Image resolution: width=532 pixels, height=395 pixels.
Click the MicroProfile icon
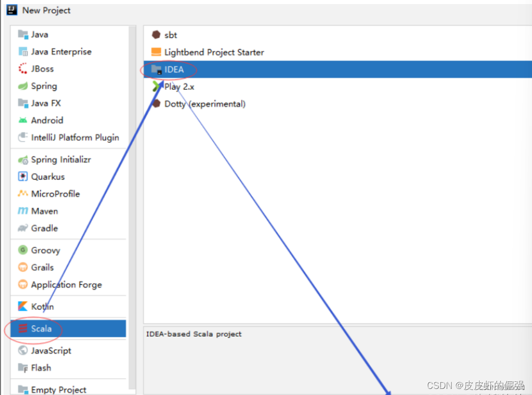(x=23, y=194)
